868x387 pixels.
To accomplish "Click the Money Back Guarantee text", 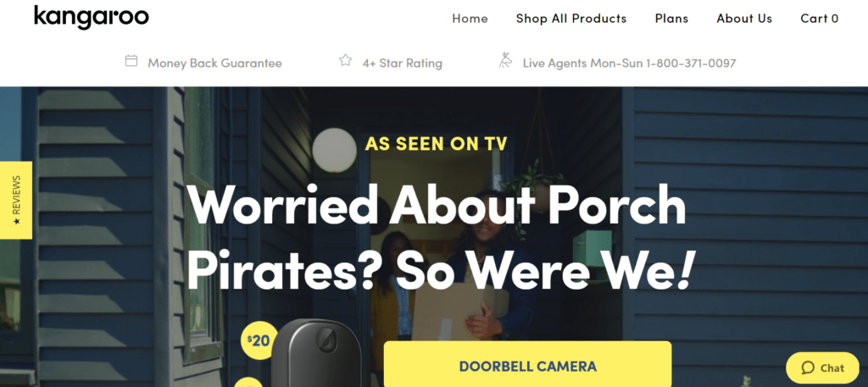I will pyautogui.click(x=214, y=63).
